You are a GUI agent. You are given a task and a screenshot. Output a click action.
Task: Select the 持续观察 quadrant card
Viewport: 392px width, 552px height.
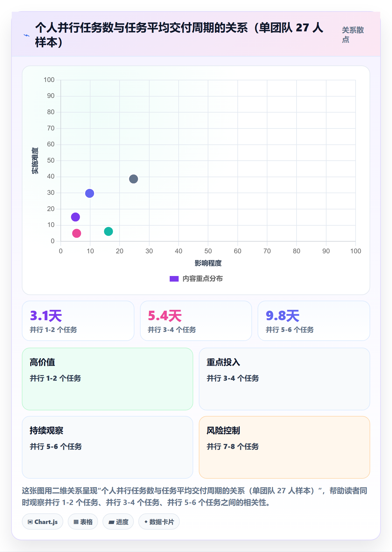[108, 447]
